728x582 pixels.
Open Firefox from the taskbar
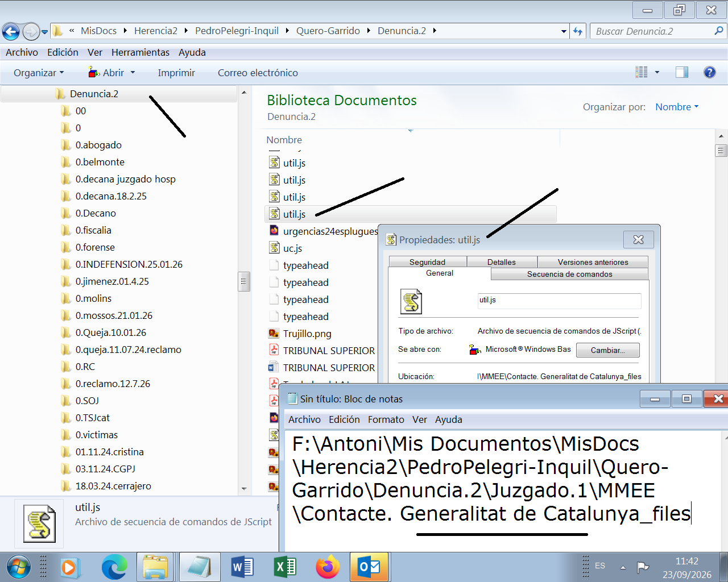[328, 567]
